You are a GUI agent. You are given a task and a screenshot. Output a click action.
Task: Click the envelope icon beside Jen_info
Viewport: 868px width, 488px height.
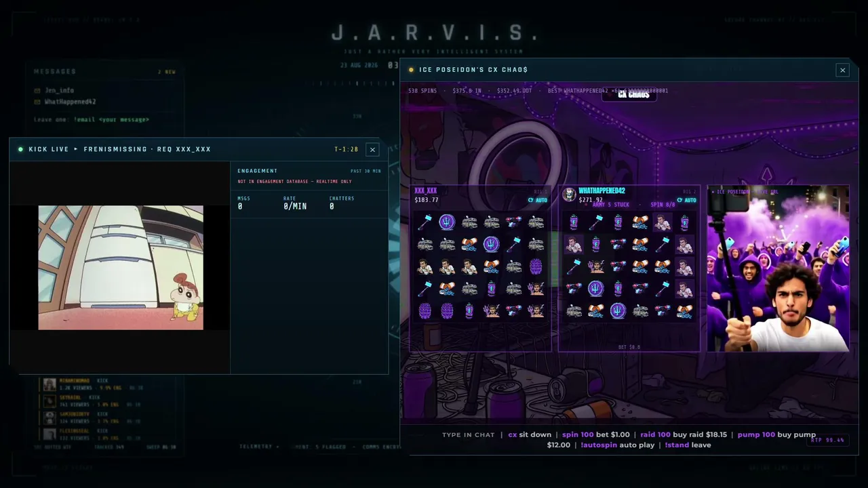(x=37, y=90)
